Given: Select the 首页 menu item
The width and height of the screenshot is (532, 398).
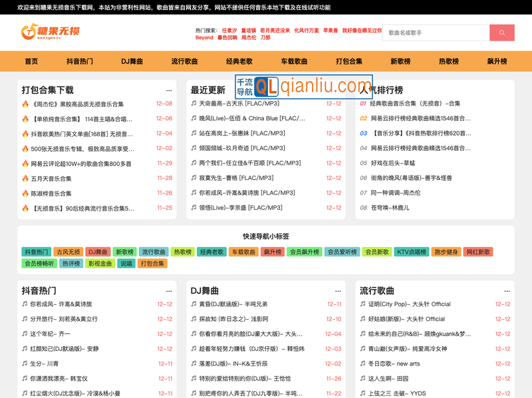Looking at the screenshot, I should point(31,60).
